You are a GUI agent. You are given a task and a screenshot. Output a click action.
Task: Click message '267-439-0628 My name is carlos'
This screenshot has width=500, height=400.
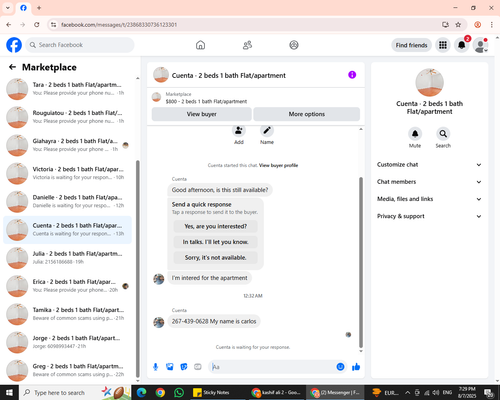[x=214, y=321]
